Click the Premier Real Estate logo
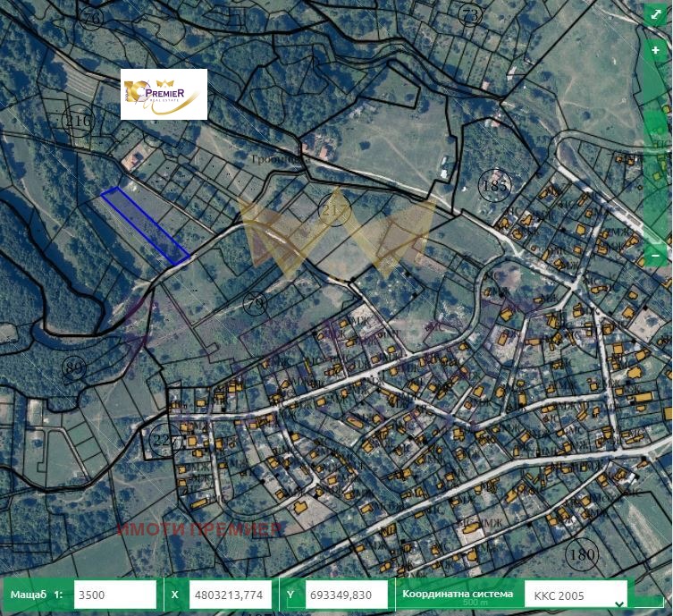This screenshot has width=673, height=616. (164, 94)
